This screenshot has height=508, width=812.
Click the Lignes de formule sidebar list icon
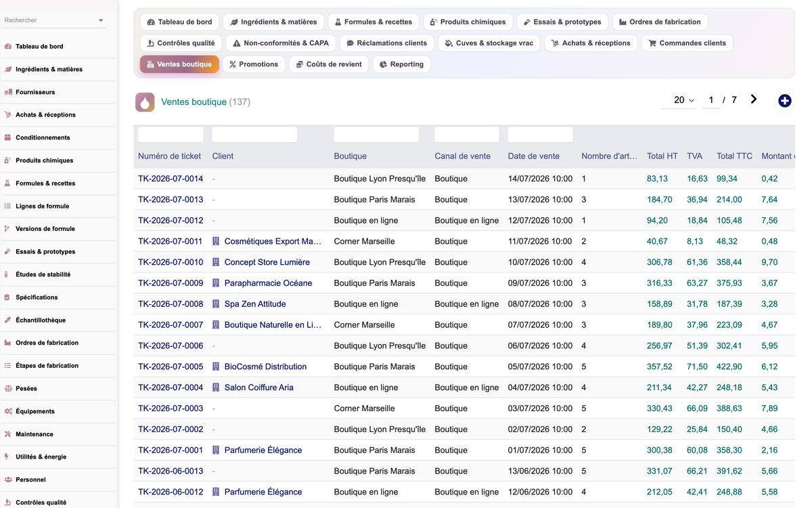[x=8, y=206]
